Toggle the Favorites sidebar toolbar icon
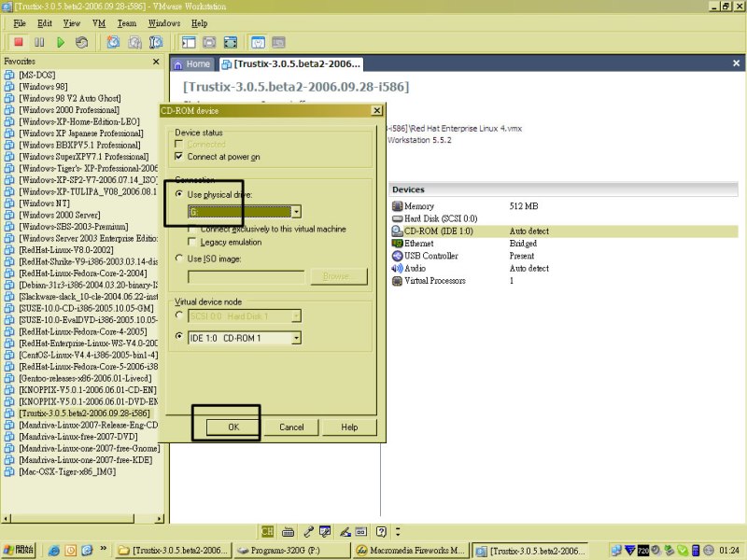Image resolution: width=747 pixels, height=560 pixels. (x=189, y=42)
